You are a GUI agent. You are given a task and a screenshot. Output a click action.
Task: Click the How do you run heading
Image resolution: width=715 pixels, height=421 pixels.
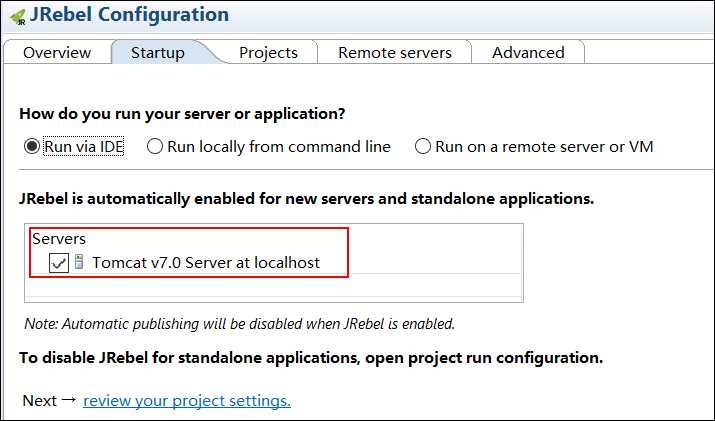pyautogui.click(x=182, y=114)
